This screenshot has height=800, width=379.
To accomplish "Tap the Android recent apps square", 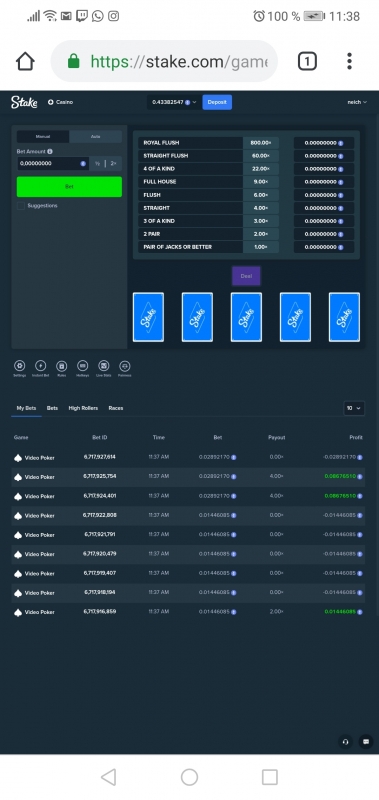I will coord(270,777).
